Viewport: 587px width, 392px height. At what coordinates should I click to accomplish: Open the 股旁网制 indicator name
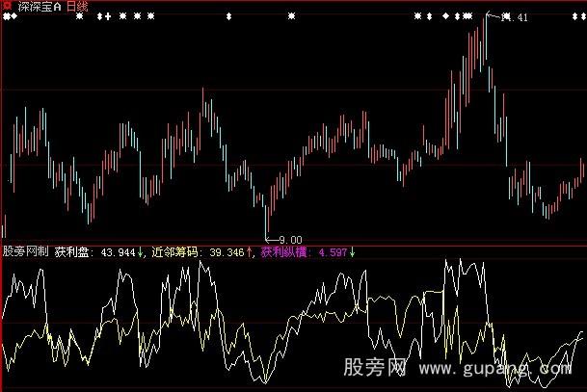25,252
